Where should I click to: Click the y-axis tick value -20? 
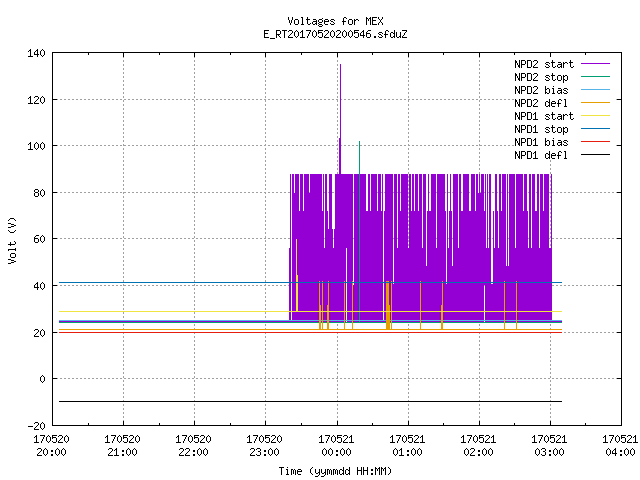coord(36,426)
